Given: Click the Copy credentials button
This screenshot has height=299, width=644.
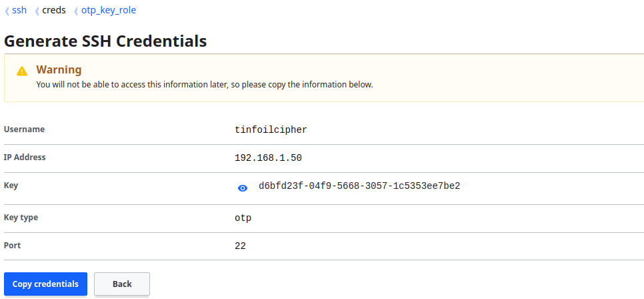Looking at the screenshot, I should click(45, 284).
